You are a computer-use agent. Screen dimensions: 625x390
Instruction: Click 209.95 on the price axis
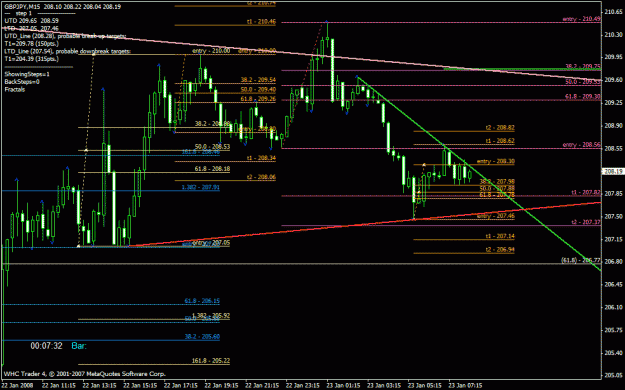point(614,57)
